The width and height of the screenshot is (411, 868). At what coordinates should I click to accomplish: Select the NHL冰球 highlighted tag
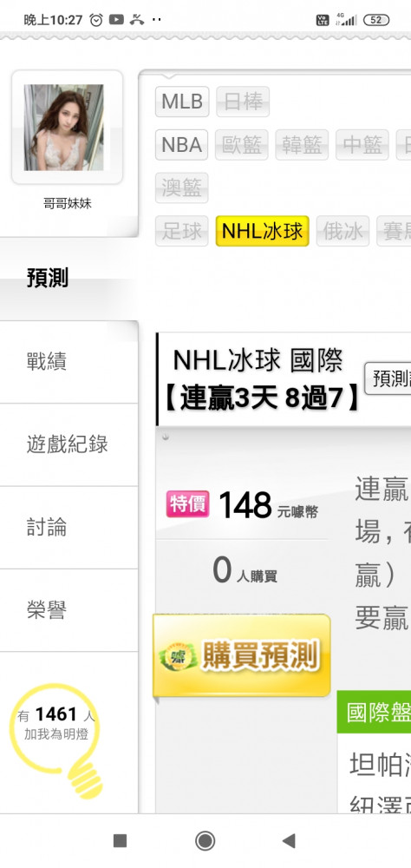262,231
